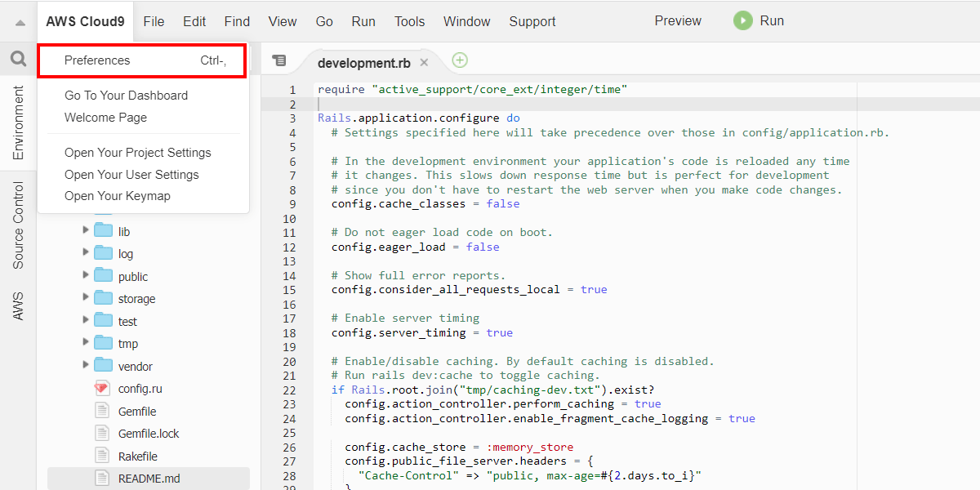
Task: Expand the storage folder arrow
Action: (x=86, y=298)
